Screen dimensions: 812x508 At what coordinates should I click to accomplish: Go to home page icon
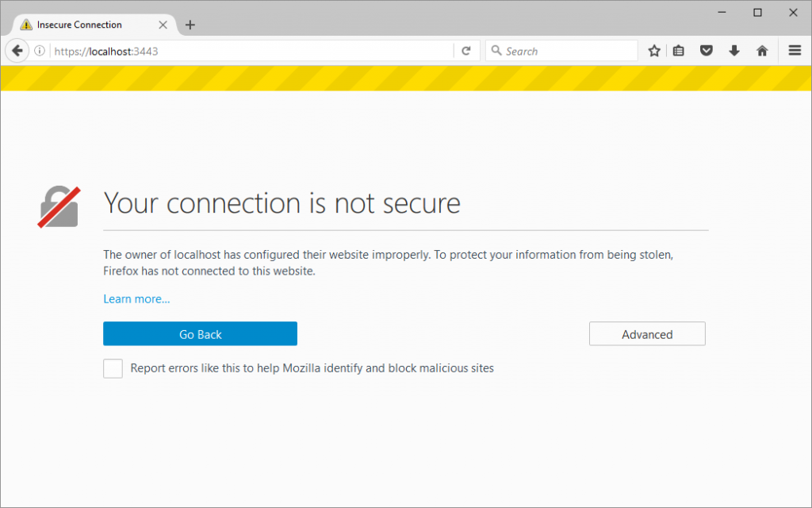click(x=762, y=51)
